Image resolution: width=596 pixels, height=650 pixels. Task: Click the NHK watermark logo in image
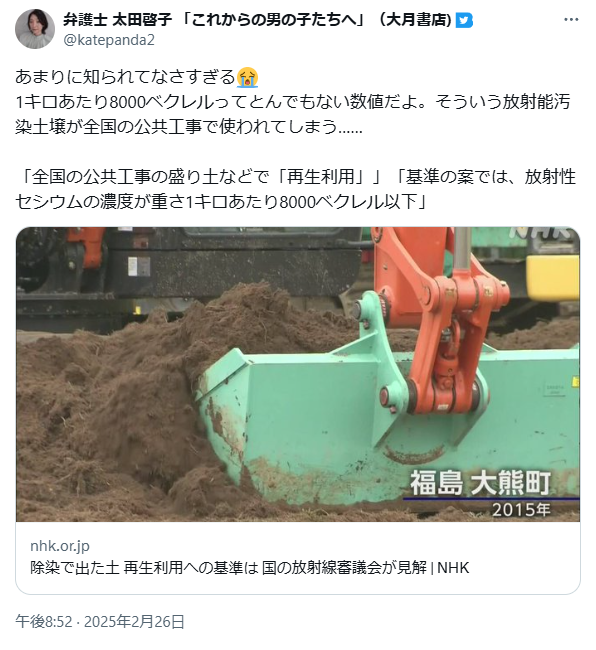(539, 233)
